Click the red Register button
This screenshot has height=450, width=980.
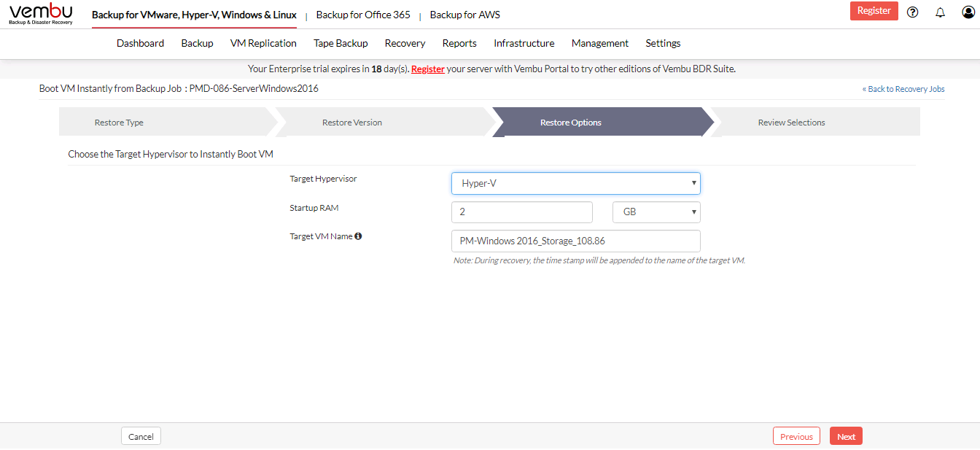874,11
